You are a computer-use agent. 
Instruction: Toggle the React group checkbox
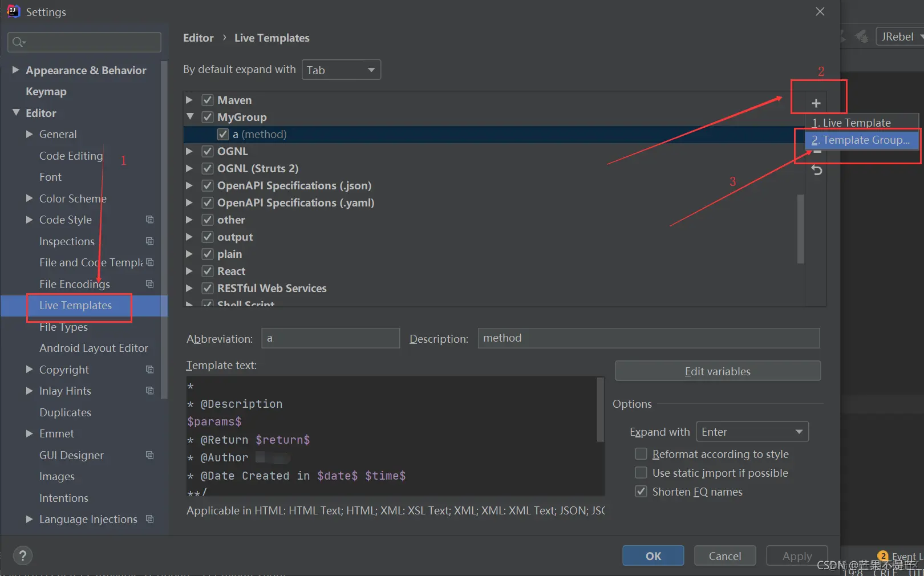(208, 271)
